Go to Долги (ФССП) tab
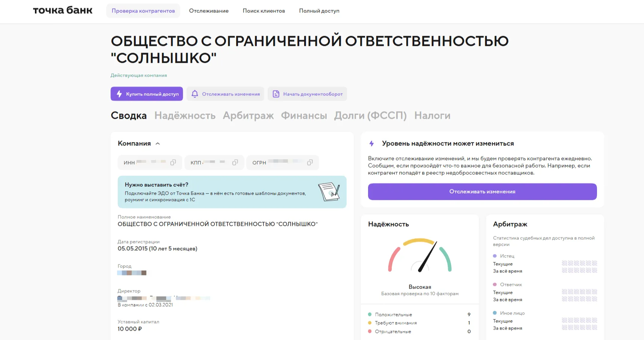Viewport: 644px width, 340px height. [x=370, y=116]
